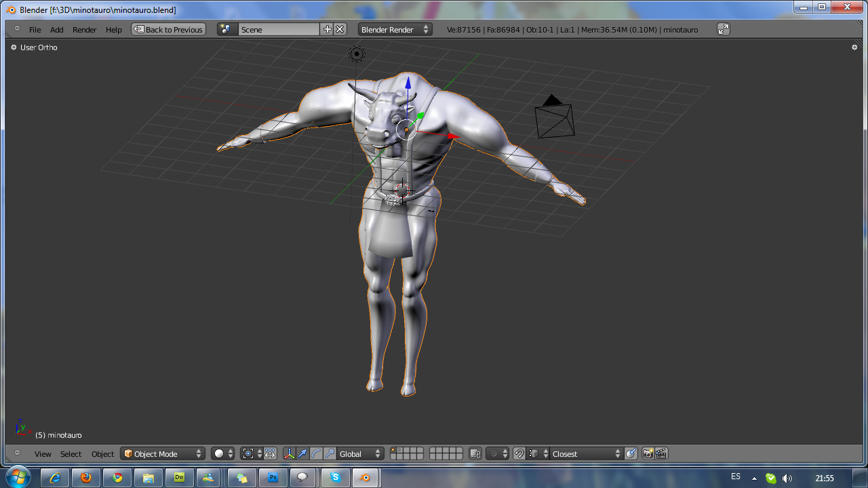Click the OpenGL render animation clapperboard icon
868x488 pixels.
661,453
